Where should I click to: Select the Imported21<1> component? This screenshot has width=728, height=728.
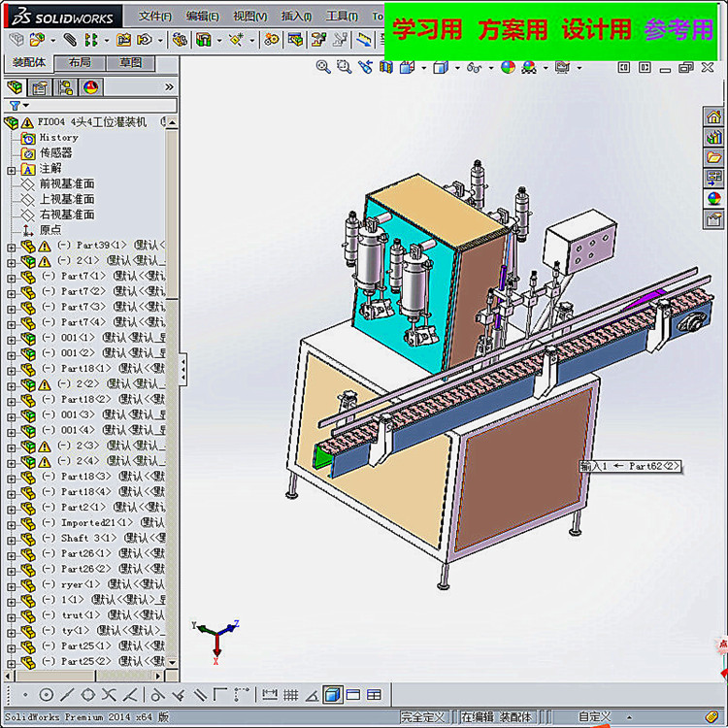coord(96,523)
